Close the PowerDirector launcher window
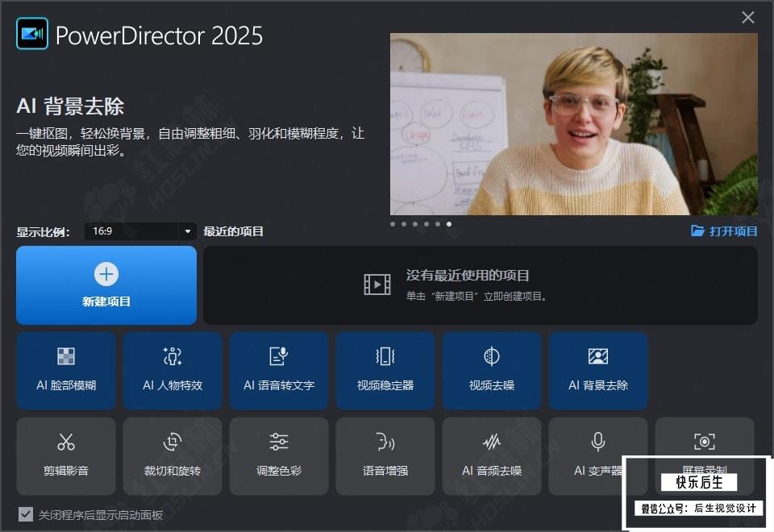Viewport: 774px width, 532px height. tap(748, 17)
